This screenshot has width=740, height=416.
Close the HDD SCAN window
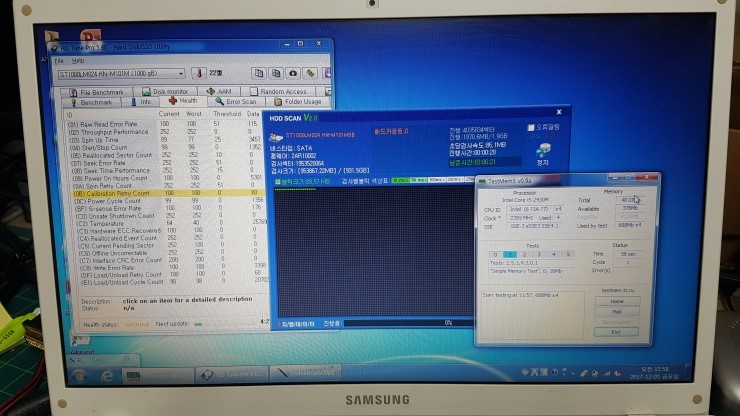coord(559,112)
